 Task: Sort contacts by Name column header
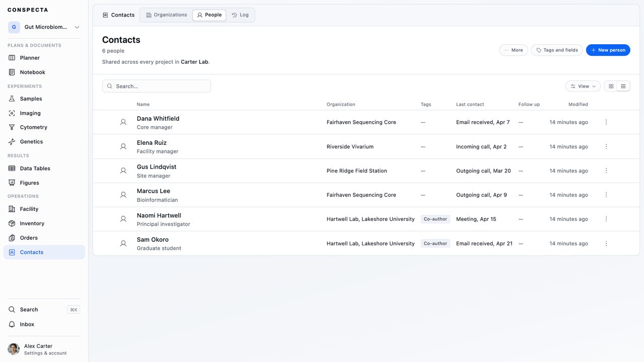click(x=143, y=105)
